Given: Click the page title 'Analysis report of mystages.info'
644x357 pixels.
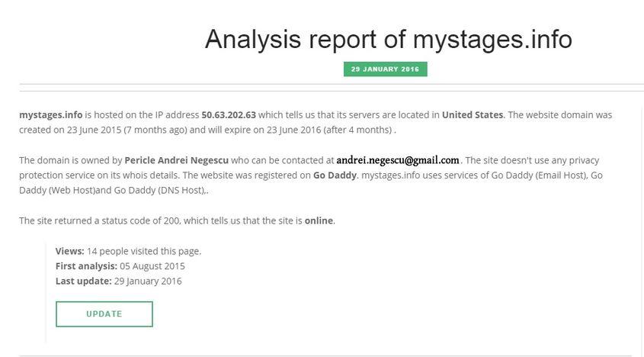Looking at the screenshot, I should point(388,39).
